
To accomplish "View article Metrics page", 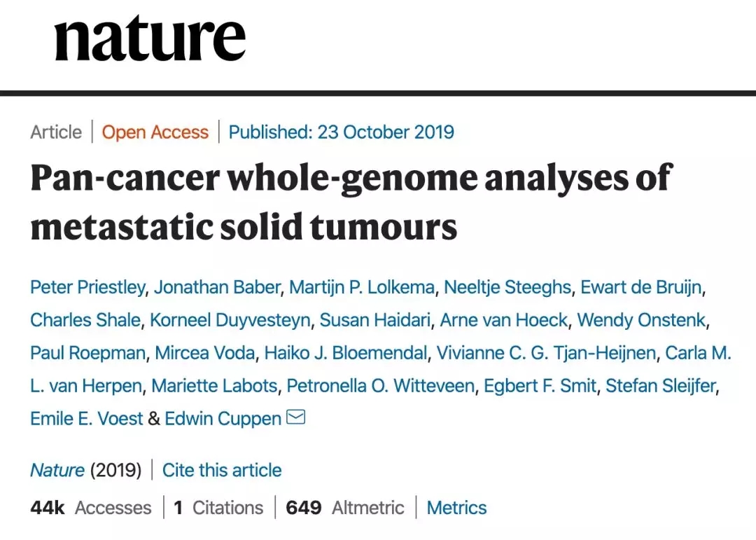I will pyautogui.click(x=456, y=508).
